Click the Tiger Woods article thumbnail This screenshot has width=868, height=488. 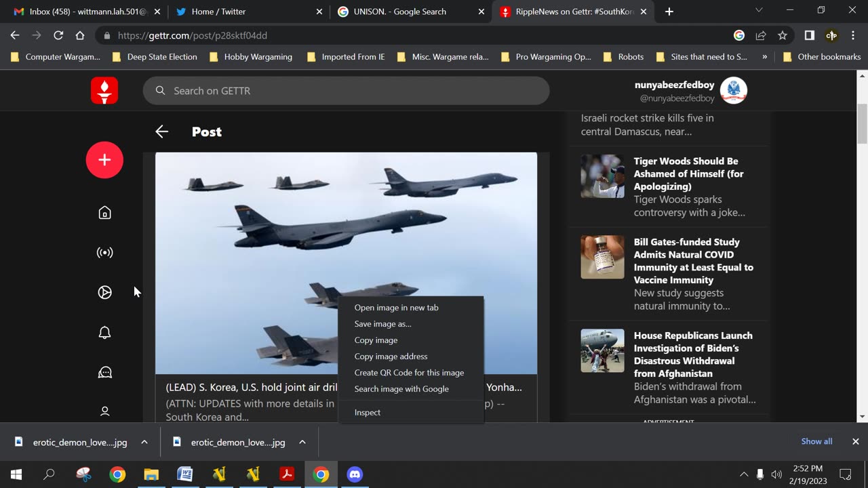pos(602,176)
